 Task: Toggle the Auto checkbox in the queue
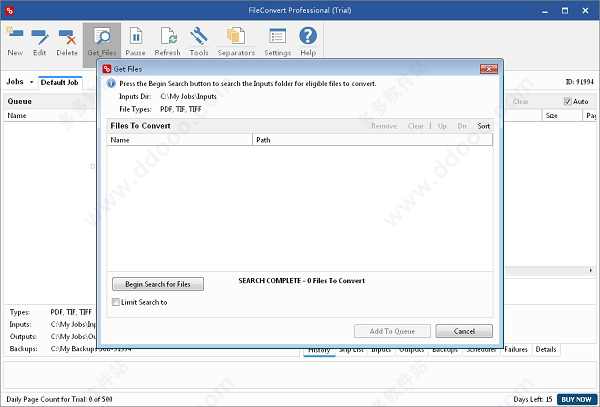click(x=567, y=101)
